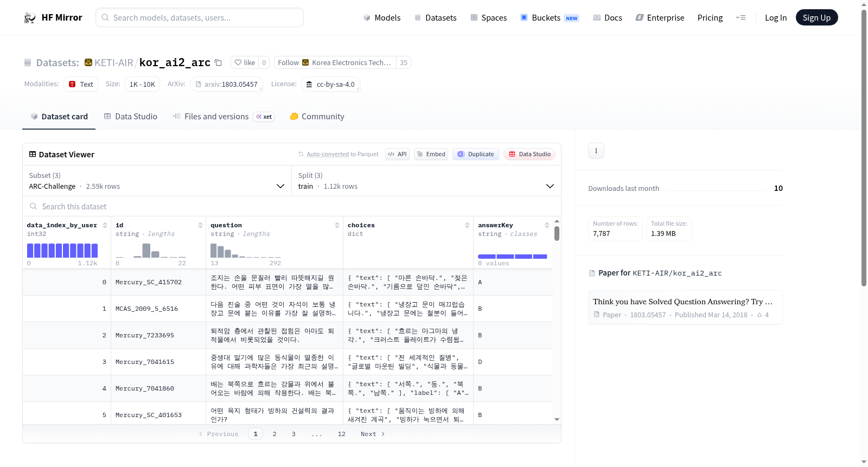
Task: Sort the data_index_by_user column
Action: point(105,225)
